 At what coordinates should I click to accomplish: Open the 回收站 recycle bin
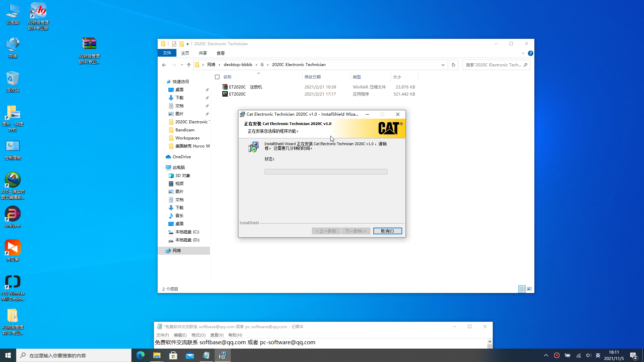click(13, 81)
